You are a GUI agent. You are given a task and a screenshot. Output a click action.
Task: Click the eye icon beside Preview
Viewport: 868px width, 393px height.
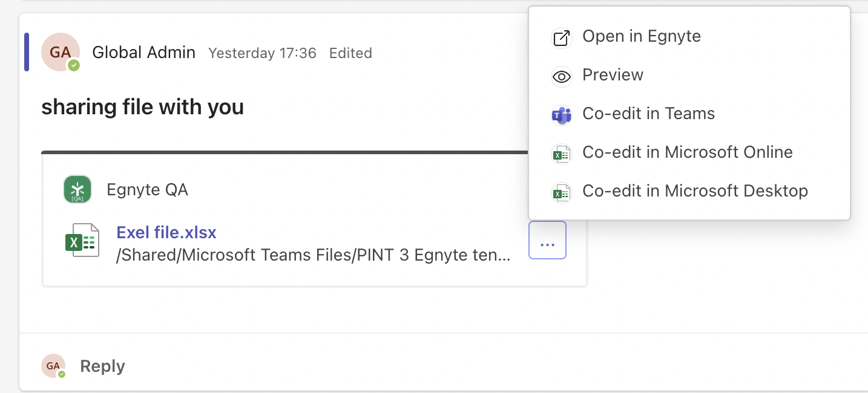(x=562, y=76)
